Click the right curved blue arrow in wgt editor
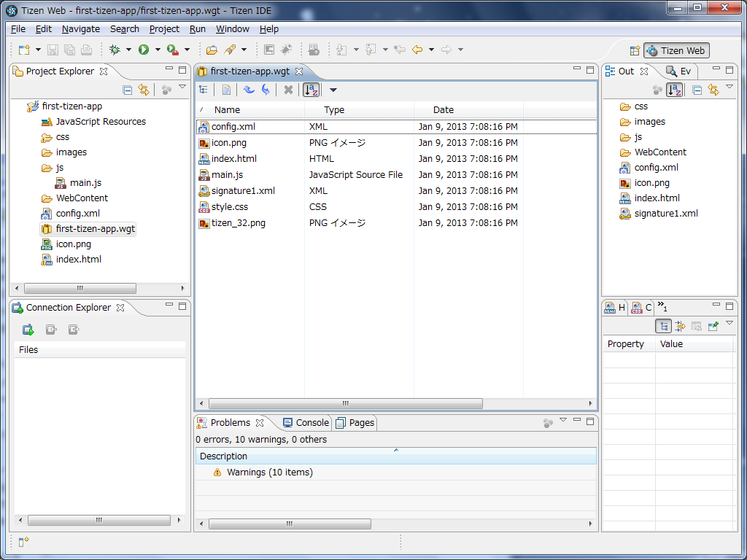 266,90
